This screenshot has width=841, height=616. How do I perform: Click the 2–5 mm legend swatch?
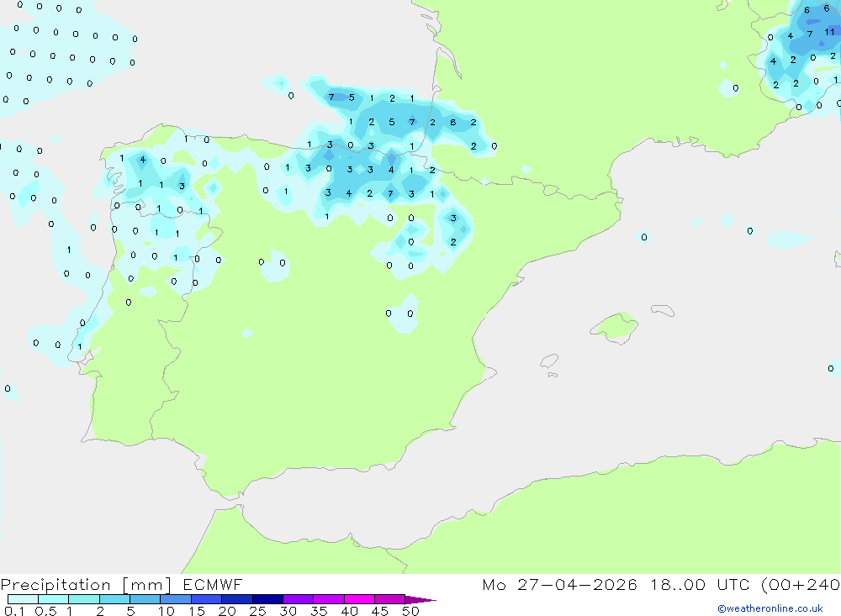tap(114, 599)
